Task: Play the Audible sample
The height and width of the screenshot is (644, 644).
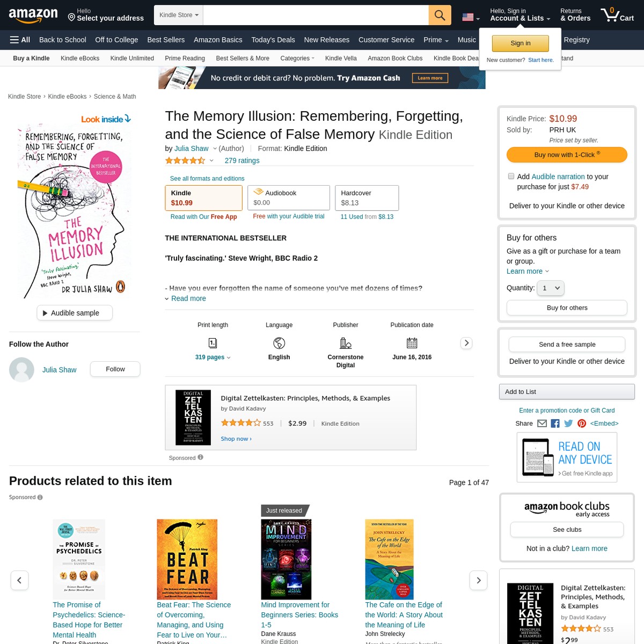Action: pos(75,313)
